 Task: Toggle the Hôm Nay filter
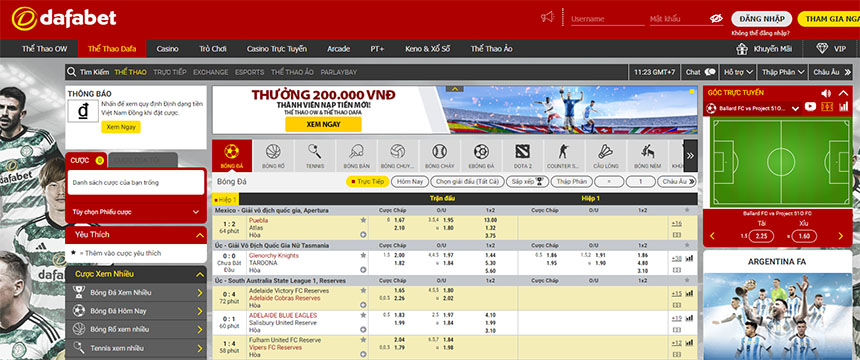click(x=410, y=182)
